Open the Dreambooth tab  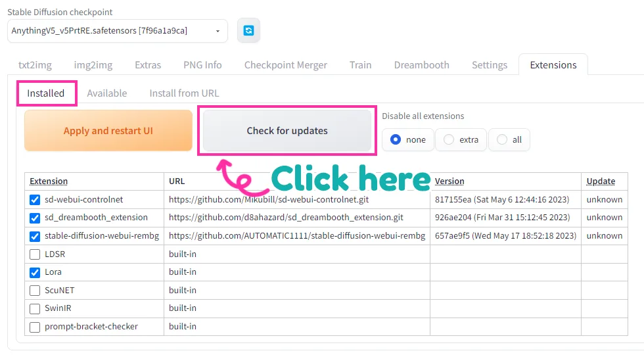422,65
